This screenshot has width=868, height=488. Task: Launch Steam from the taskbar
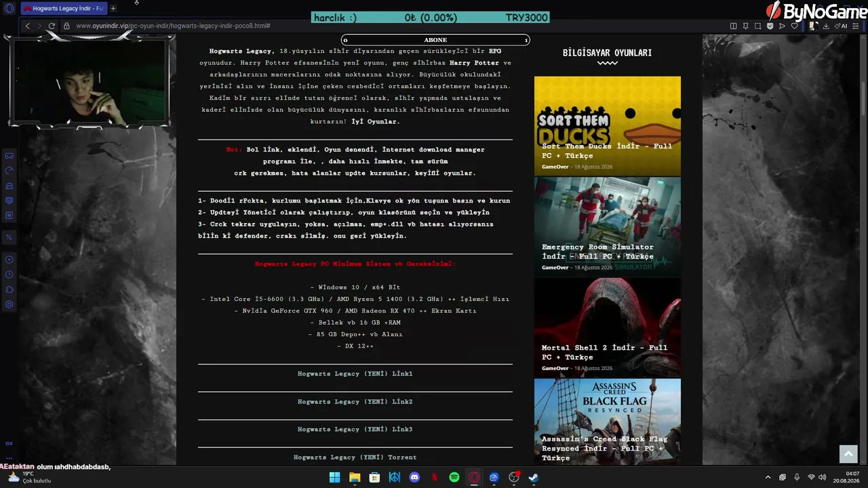[534, 477]
